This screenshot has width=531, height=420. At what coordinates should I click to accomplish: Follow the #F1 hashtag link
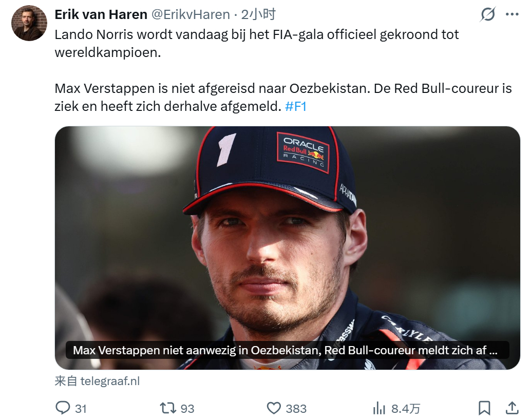(x=296, y=106)
